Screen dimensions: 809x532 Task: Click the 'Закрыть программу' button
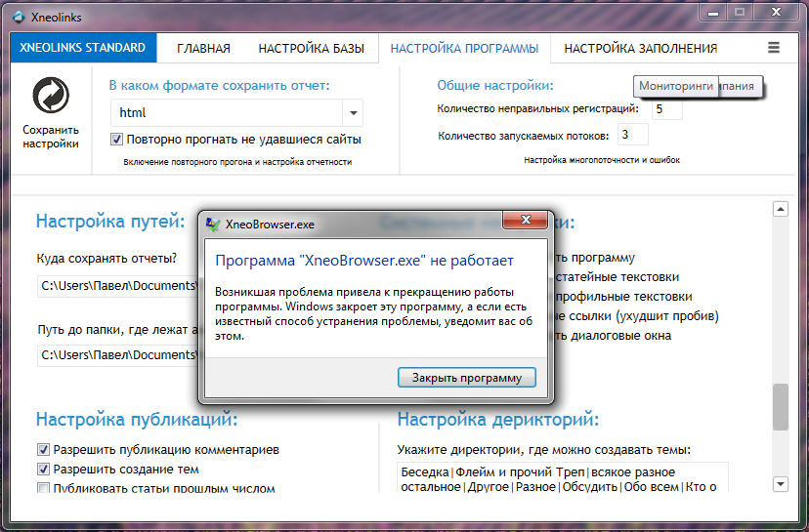click(x=466, y=378)
